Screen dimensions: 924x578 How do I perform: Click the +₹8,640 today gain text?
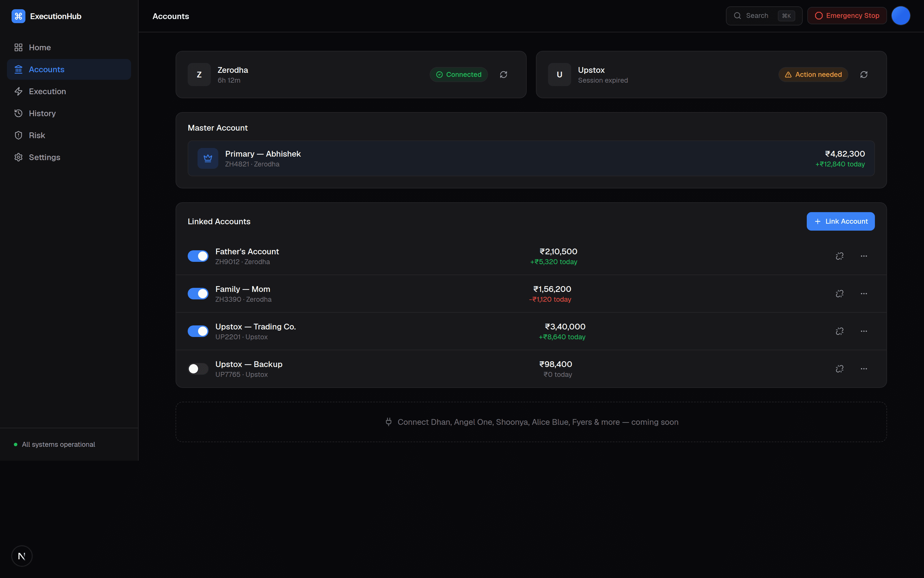[562, 337]
